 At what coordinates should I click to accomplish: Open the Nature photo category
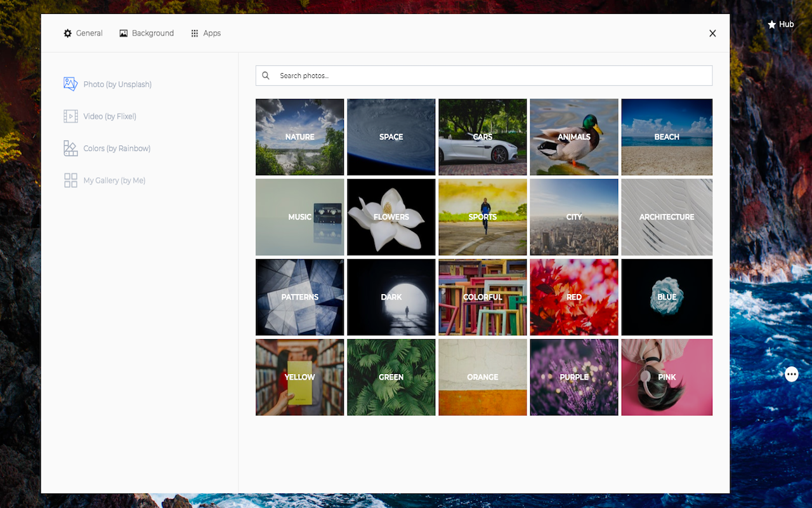pos(300,137)
